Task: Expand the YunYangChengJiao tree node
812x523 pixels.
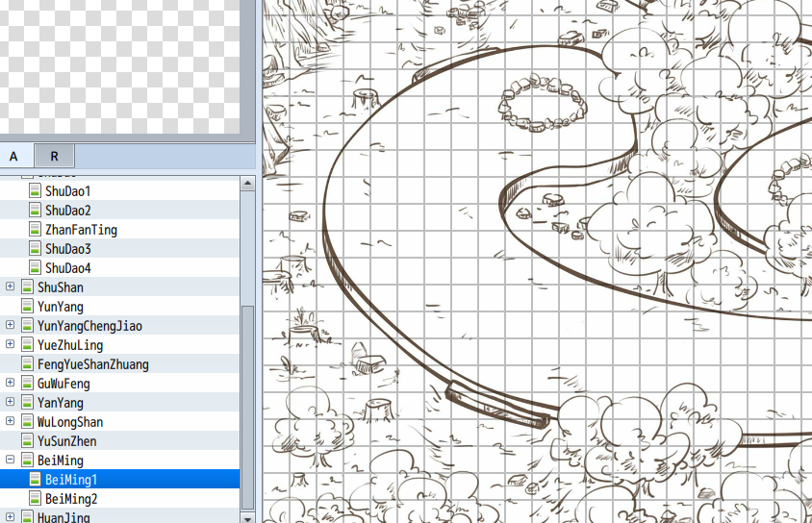Action: [x=10, y=324]
